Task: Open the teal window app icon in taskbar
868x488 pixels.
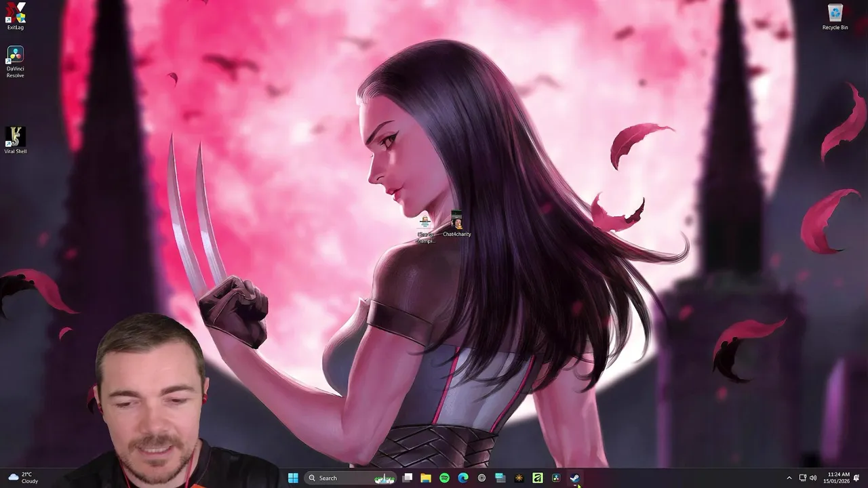Action: click(500, 478)
